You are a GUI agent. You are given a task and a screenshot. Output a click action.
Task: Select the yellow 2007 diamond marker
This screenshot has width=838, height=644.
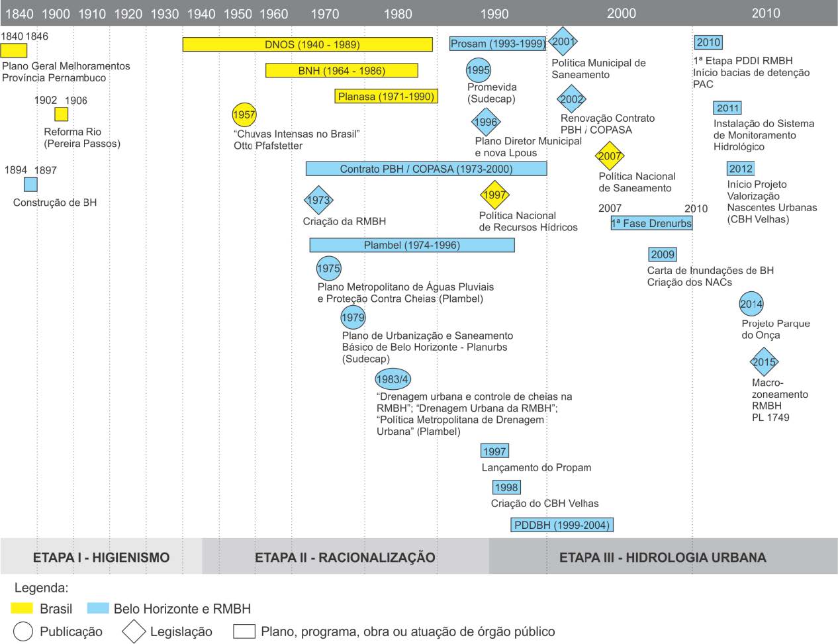click(x=609, y=156)
